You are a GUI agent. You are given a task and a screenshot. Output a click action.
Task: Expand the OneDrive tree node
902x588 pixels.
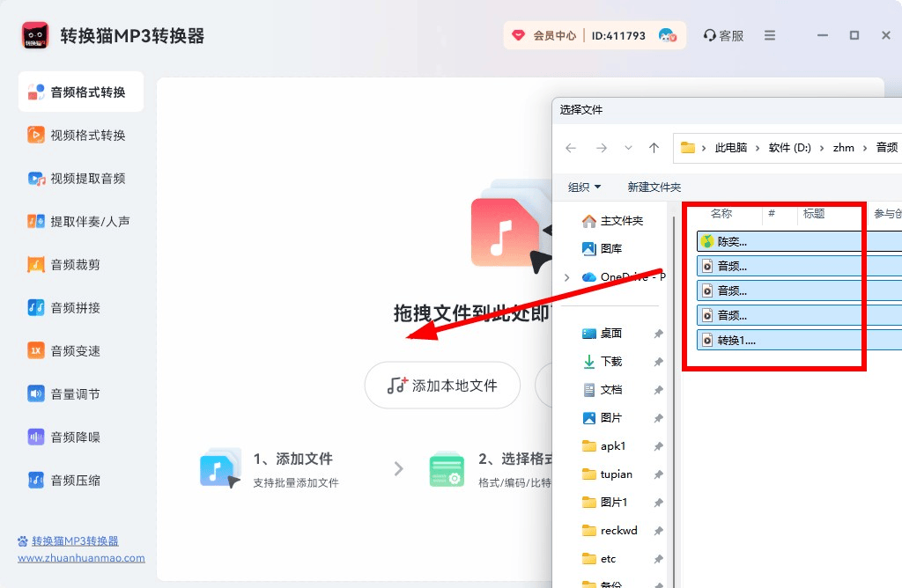(x=566, y=277)
